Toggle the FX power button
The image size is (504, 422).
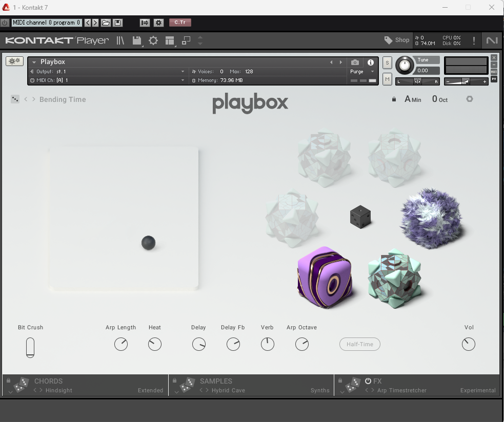coord(368,381)
